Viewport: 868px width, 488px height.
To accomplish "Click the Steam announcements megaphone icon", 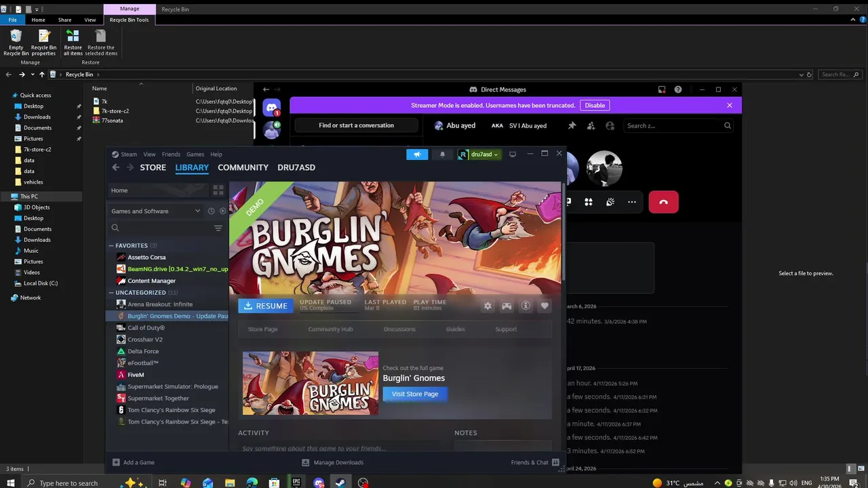I will [x=417, y=155].
